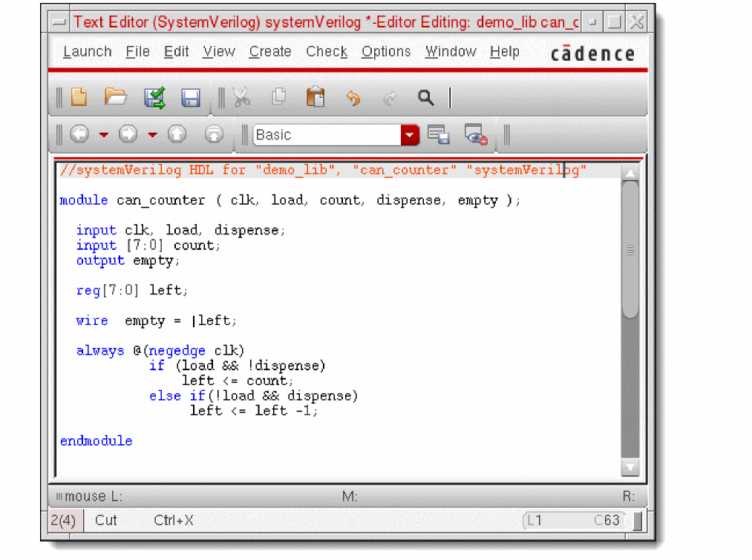
Task: Click the eye Toggle assistants icon
Action: click(x=476, y=134)
